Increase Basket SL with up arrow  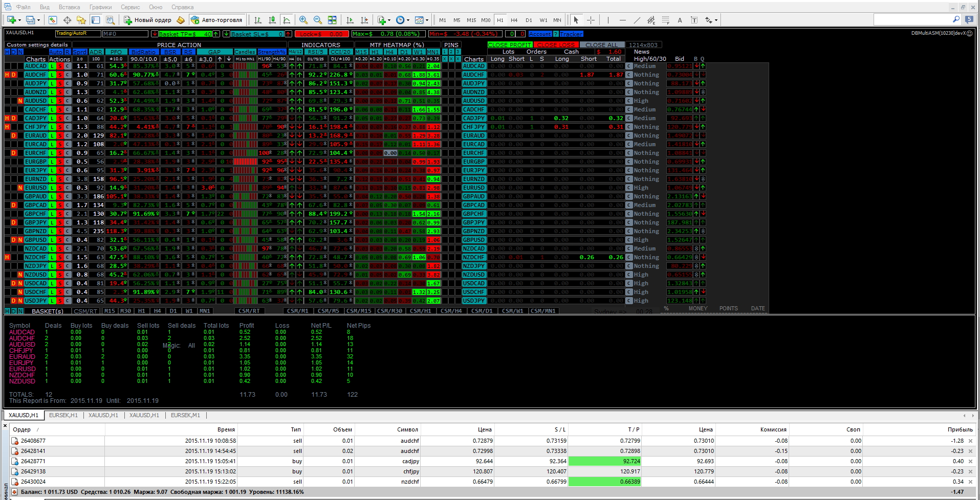(288, 34)
